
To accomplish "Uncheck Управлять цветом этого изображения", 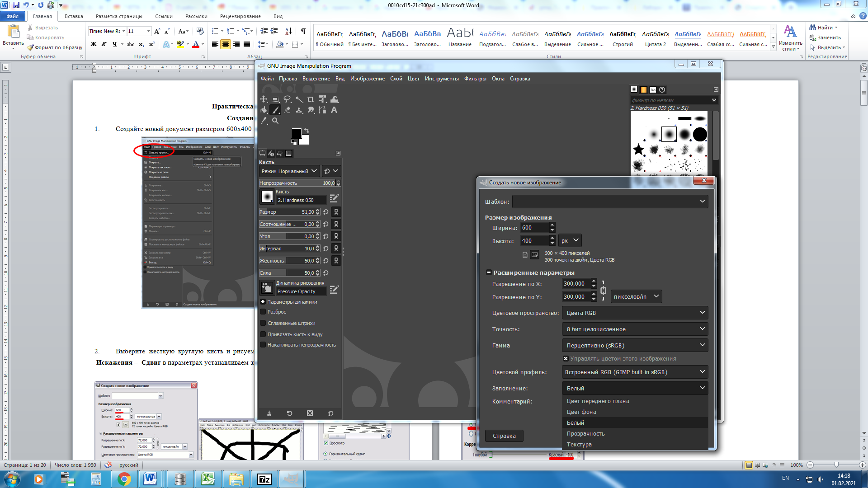I will (x=566, y=359).
